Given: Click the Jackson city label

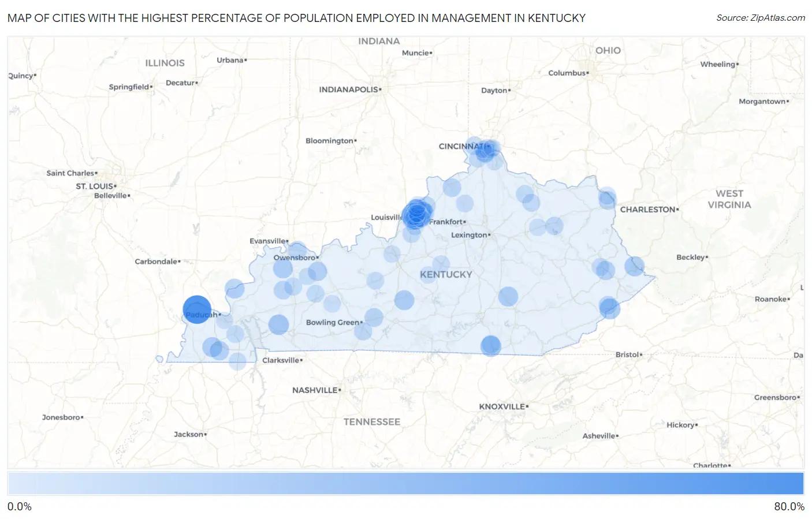Looking at the screenshot, I should coord(189,434).
